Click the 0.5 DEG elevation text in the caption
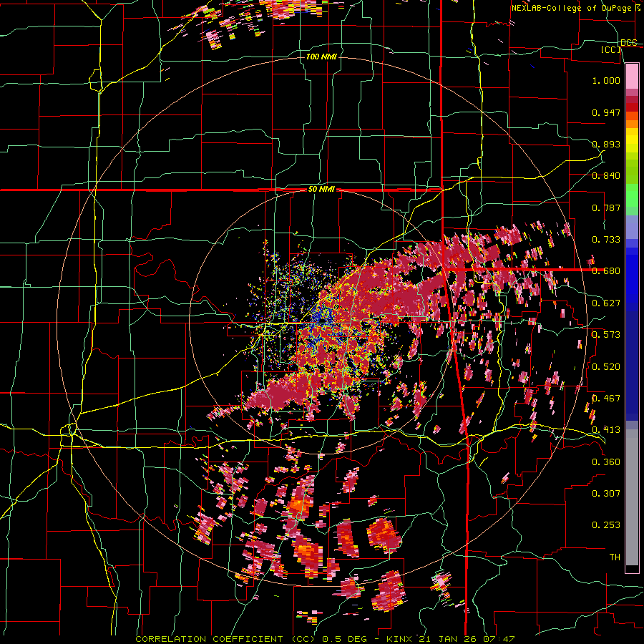 [x=343, y=639]
